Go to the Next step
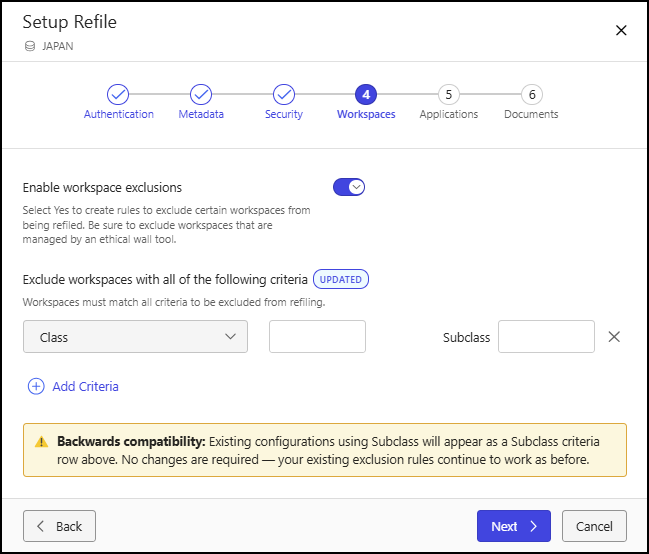This screenshot has height=554, width=649. point(514,526)
